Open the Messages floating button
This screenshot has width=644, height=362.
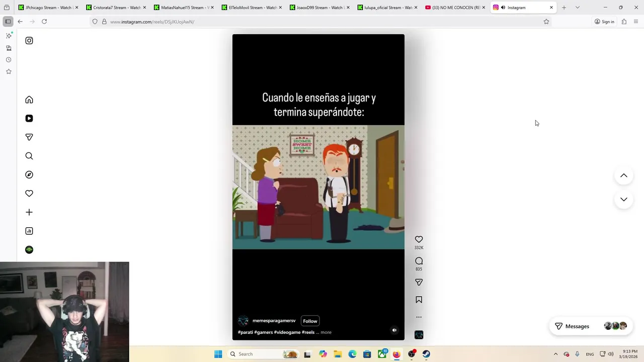pos(591,326)
